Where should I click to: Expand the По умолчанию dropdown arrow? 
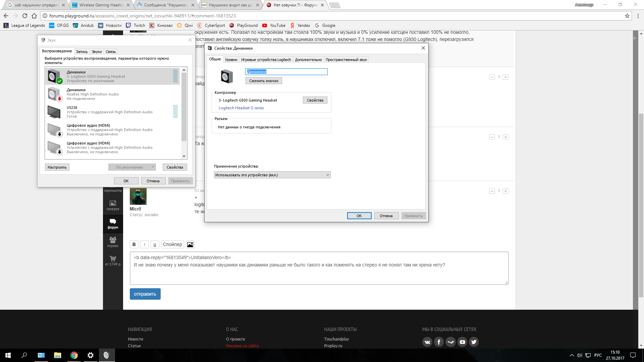153,167
